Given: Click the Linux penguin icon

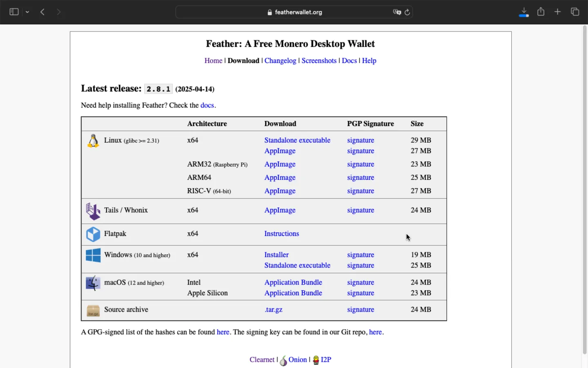Looking at the screenshot, I should pos(93,141).
